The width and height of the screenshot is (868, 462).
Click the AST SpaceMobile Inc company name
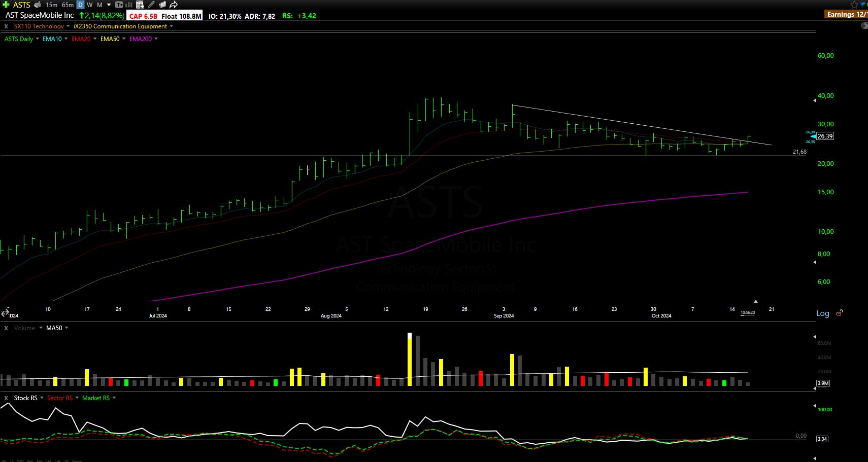coord(40,16)
